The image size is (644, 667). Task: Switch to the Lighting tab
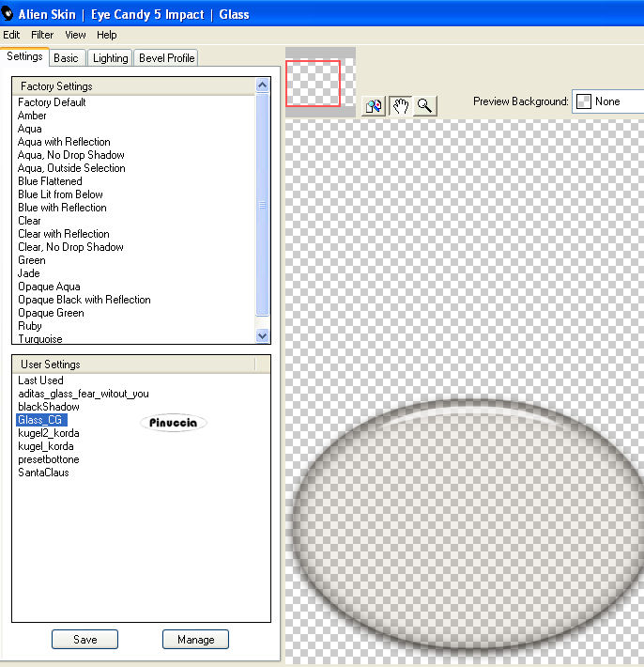point(110,58)
